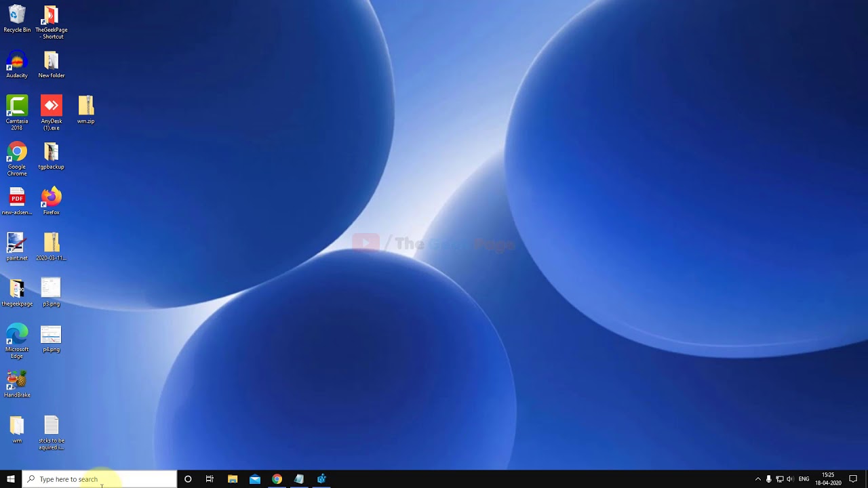Select the stcks to be aquired text file

[x=52, y=434]
